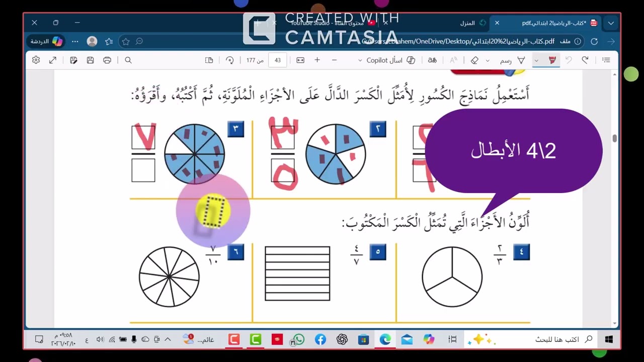Refresh the browser page
Screen dimensions: 644x362
click(594, 41)
